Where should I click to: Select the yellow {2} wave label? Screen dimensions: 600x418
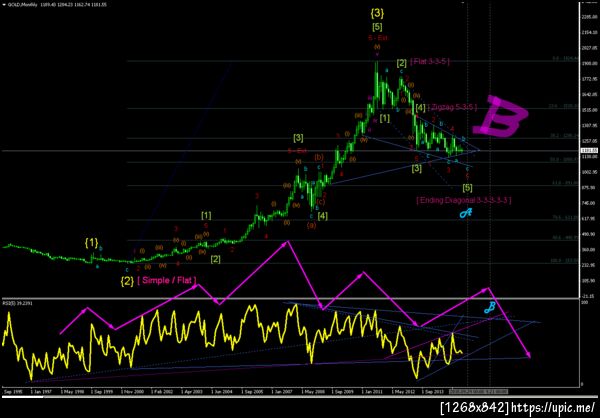click(127, 281)
